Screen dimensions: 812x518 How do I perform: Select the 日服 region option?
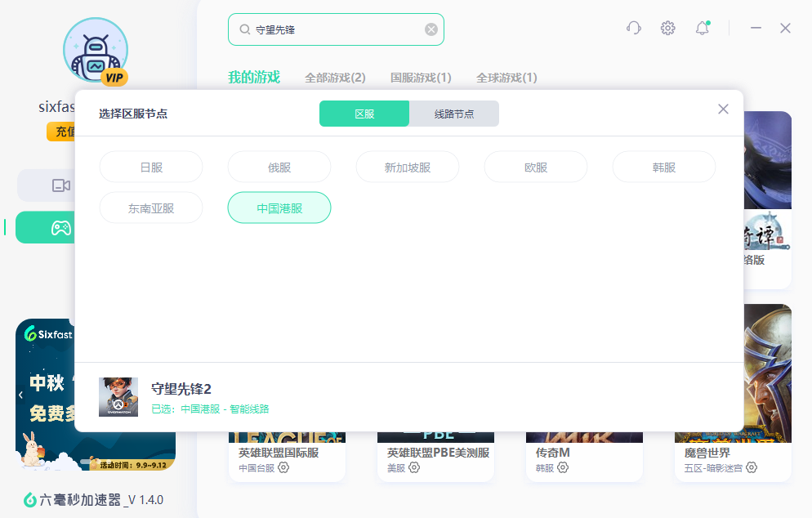pyautogui.click(x=151, y=167)
